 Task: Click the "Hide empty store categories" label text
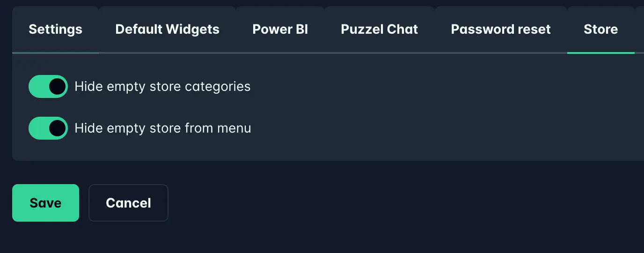pyautogui.click(x=162, y=87)
